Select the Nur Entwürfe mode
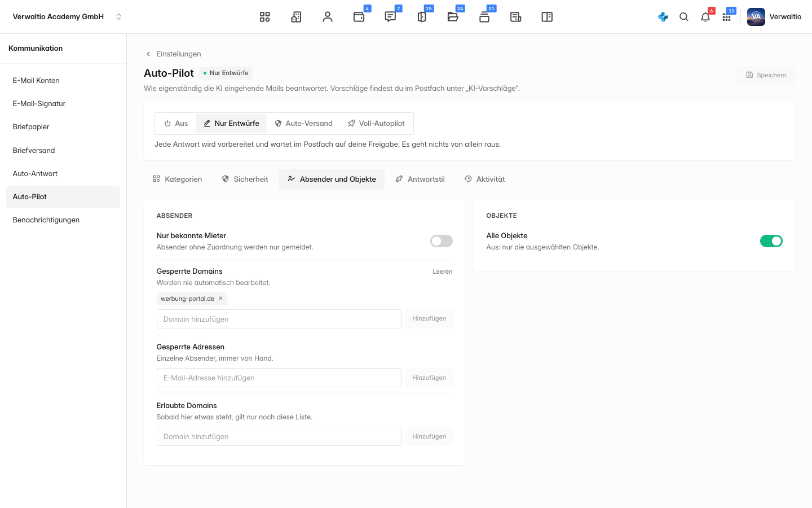 (x=231, y=124)
